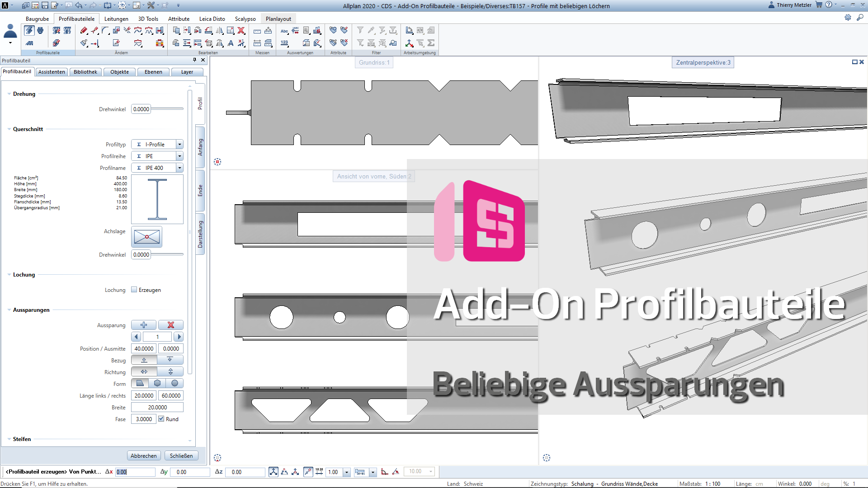
Task: Click the sigma icon in Arbeitsumgebung
Action: (431, 43)
